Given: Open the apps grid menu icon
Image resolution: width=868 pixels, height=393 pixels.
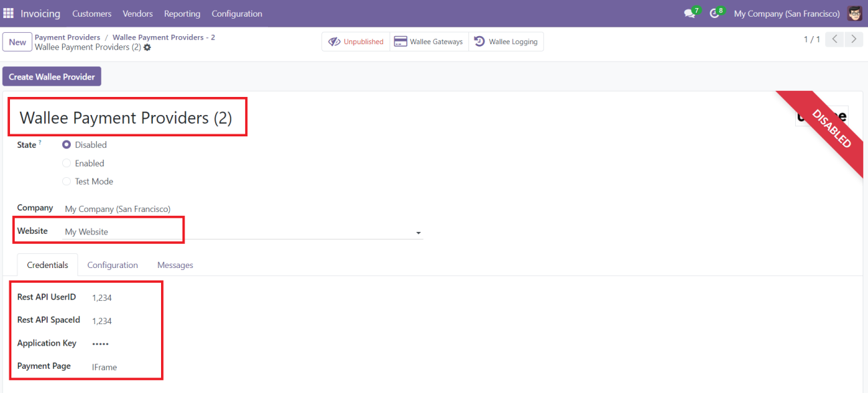Looking at the screenshot, I should (9, 13).
